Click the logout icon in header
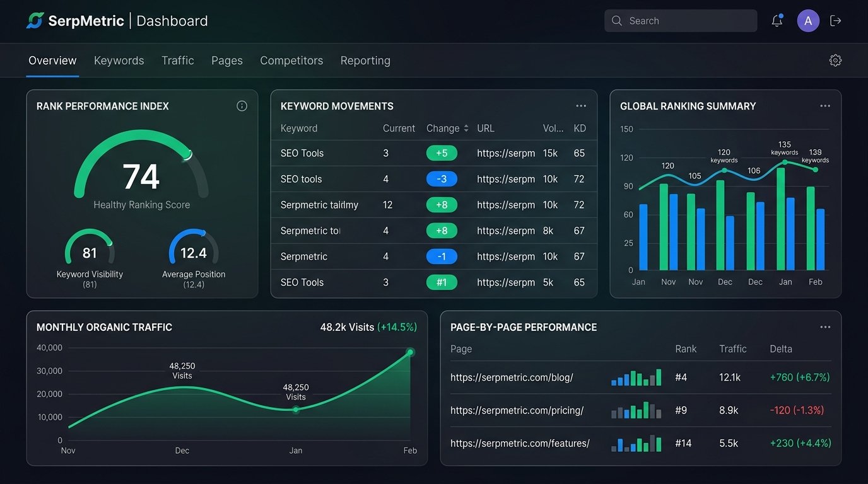 point(836,21)
